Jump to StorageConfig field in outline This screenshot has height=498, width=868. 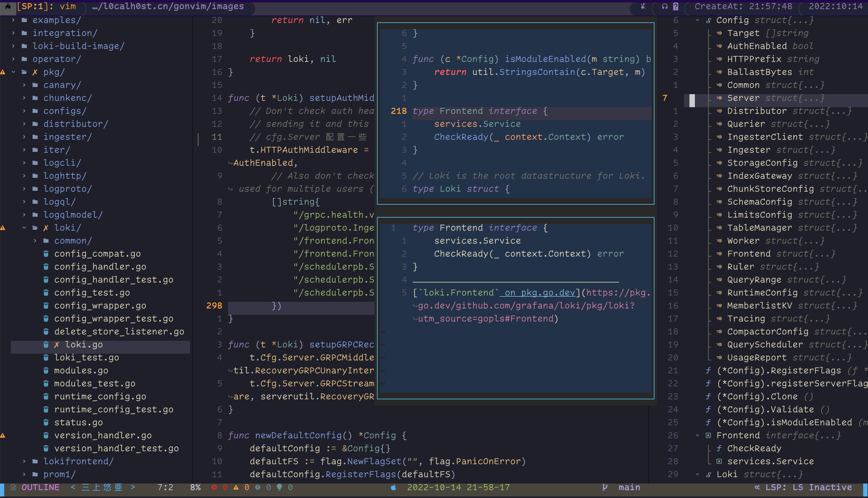coord(762,163)
